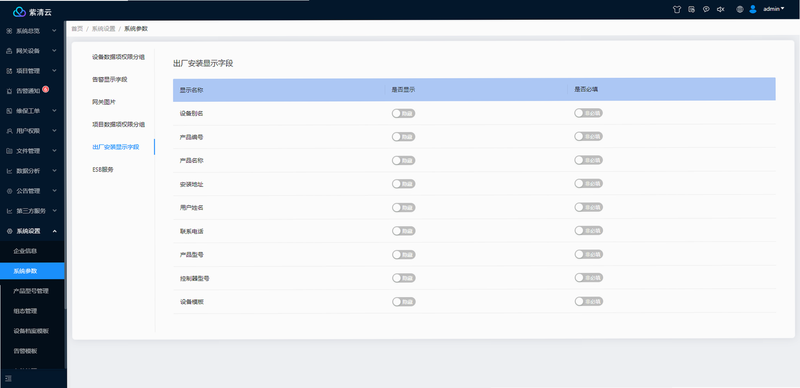This screenshot has width=800, height=388.
Task: Switch to 项目数据项权限分组 settings tab
Action: coord(118,125)
